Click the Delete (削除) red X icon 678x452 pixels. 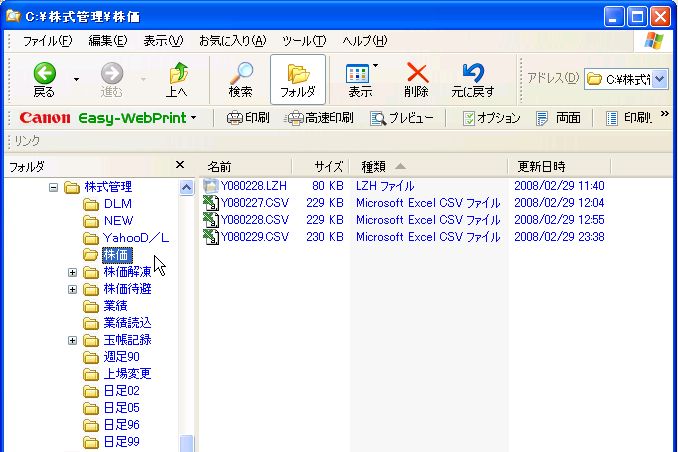(x=416, y=73)
